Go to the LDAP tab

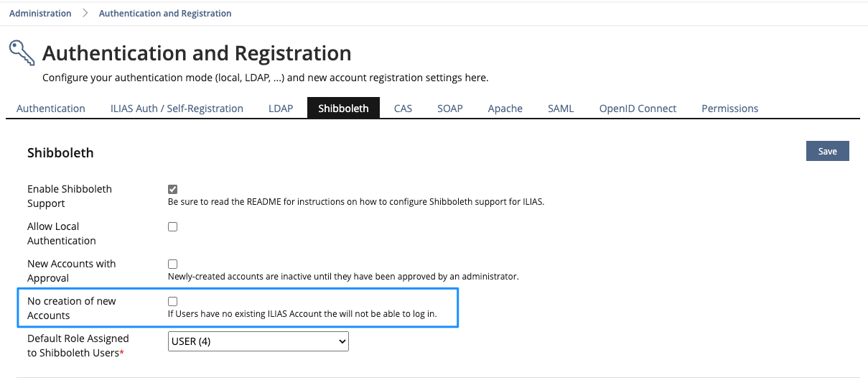(281, 109)
